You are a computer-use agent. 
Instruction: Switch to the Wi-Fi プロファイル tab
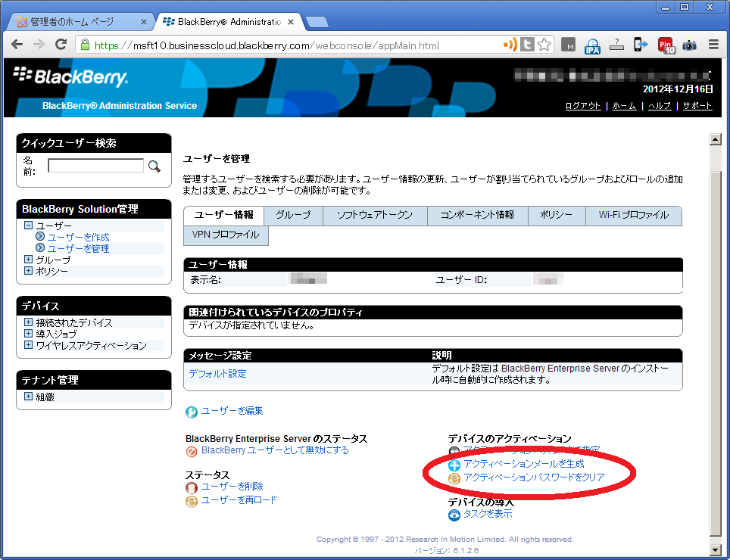coord(634,216)
